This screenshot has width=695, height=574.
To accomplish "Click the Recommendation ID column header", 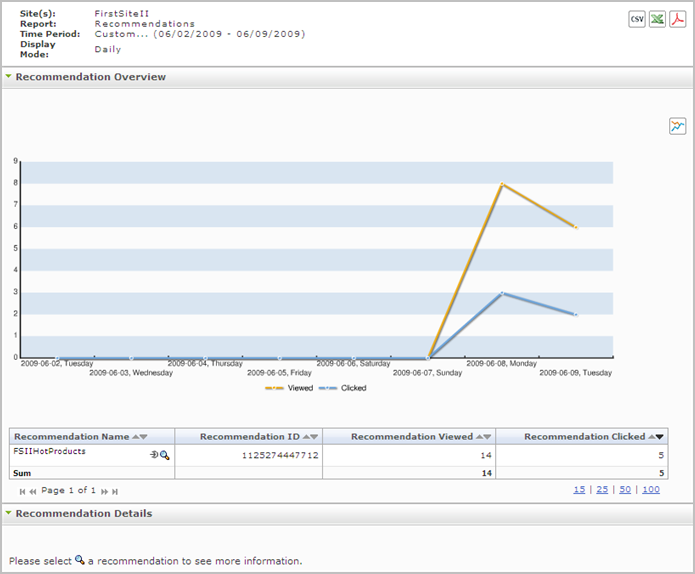I will coord(250,437).
